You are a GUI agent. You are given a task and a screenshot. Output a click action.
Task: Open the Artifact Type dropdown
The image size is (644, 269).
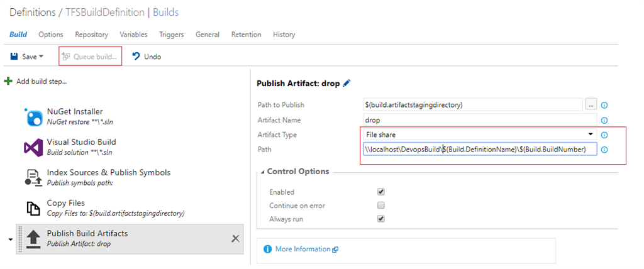(479, 134)
